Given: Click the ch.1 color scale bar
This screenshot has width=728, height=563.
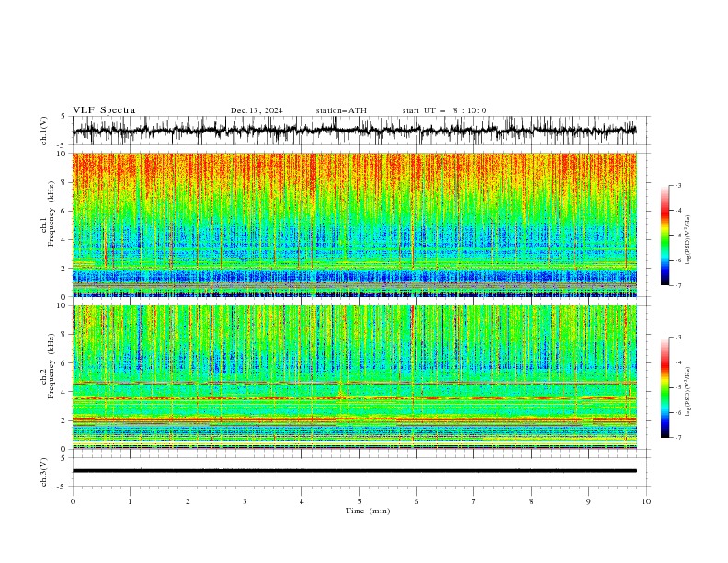Looking at the screenshot, I should pyautogui.click(x=665, y=236).
